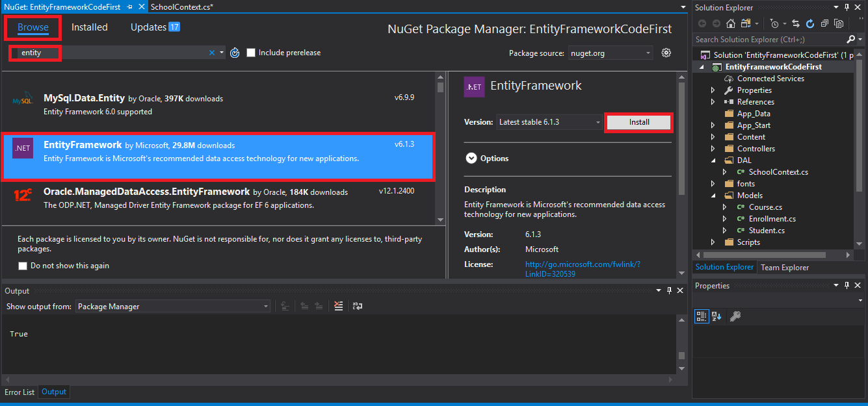Click Back arrow in Solution Explorer toolbar

[702, 23]
